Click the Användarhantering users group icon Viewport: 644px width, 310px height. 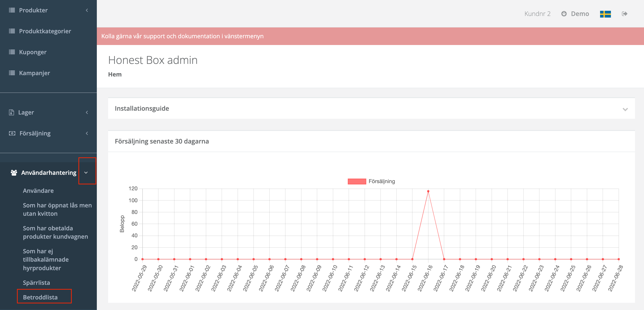[14, 173]
